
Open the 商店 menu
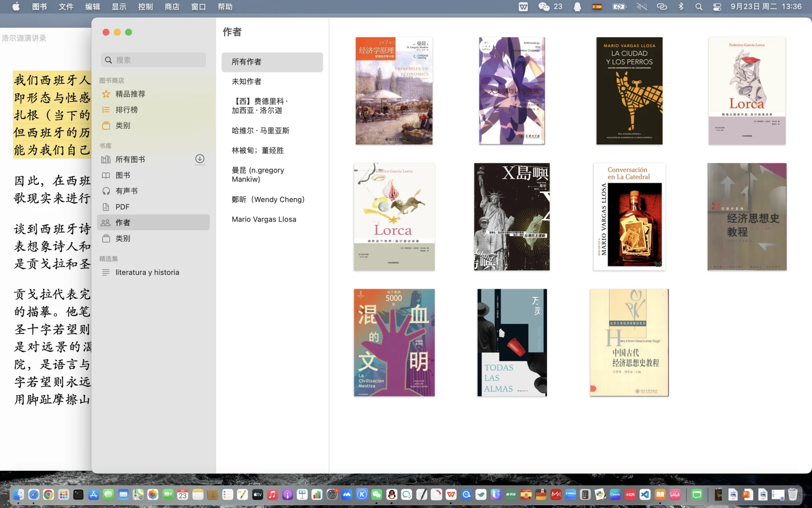point(172,7)
